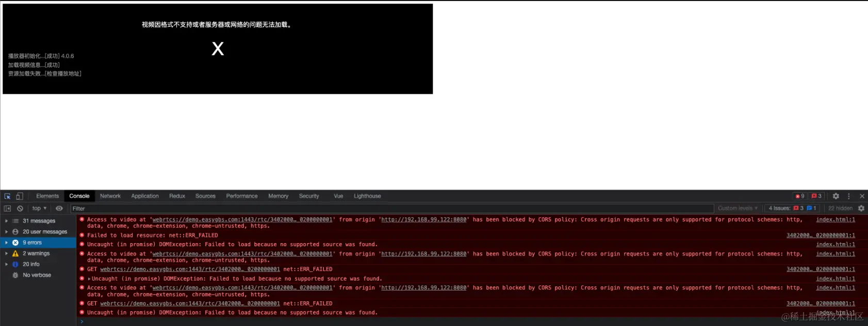Open the DevTools three-dot more menu
The image size is (868, 326).
click(x=849, y=196)
